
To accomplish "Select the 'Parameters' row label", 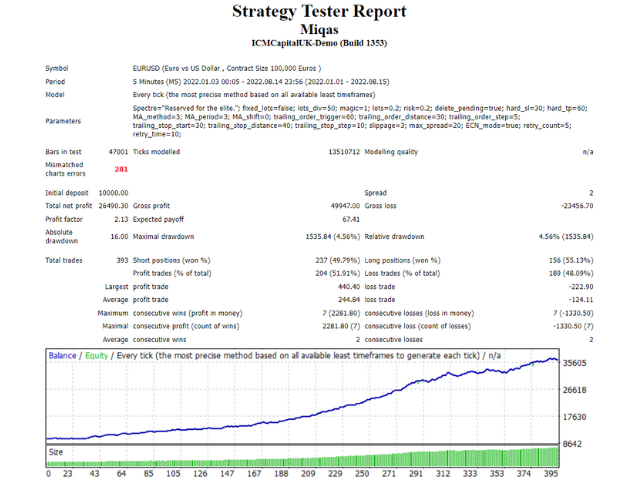I will click(x=63, y=121).
